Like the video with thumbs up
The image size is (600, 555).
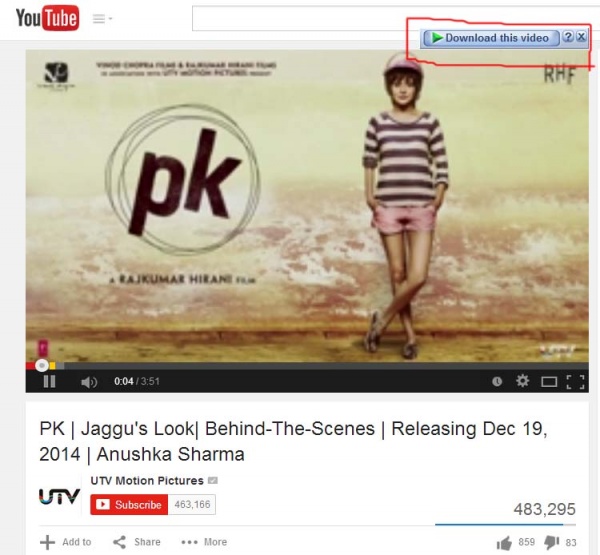pyautogui.click(x=504, y=543)
